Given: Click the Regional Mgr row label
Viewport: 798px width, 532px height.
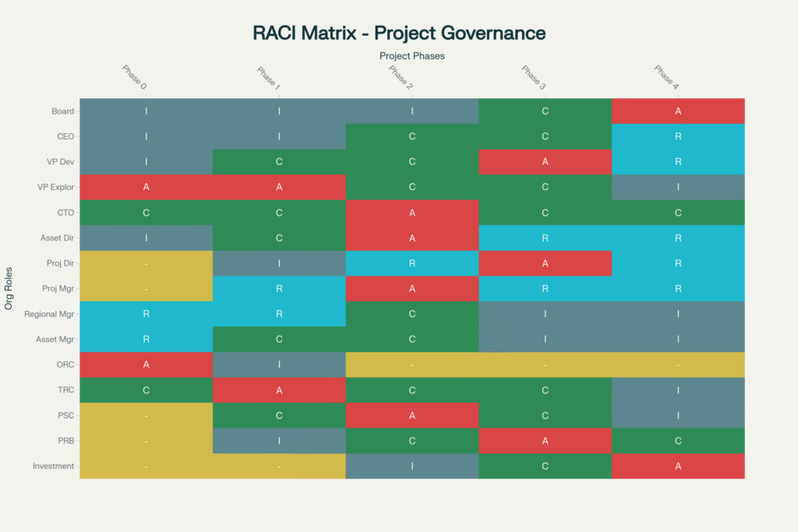Looking at the screenshot, I should coord(49,314).
